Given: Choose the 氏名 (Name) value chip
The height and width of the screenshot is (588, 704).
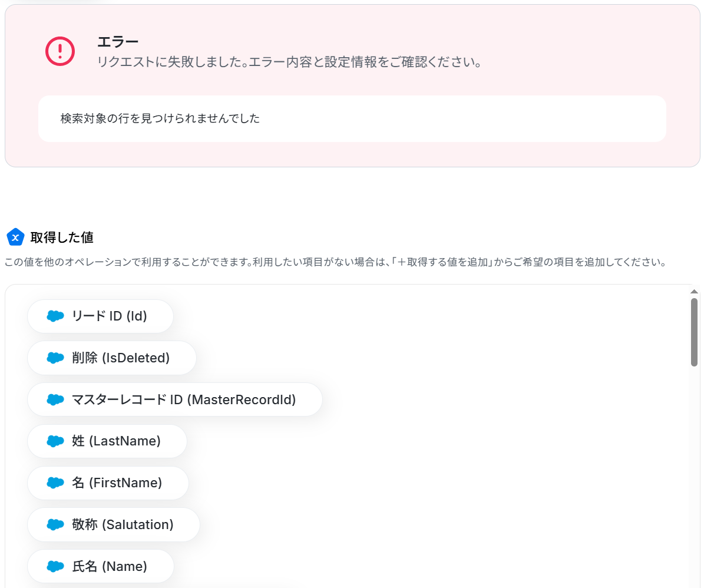Looking at the screenshot, I should [109, 566].
